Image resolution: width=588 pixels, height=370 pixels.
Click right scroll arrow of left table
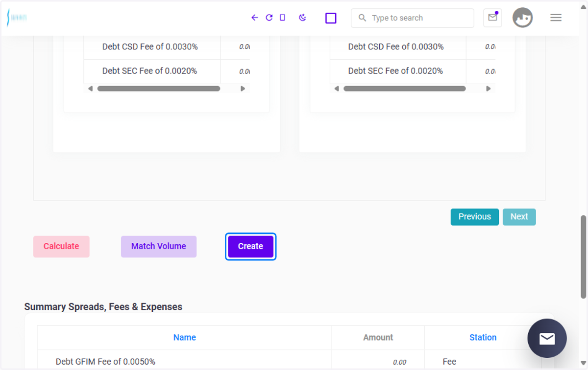point(243,89)
